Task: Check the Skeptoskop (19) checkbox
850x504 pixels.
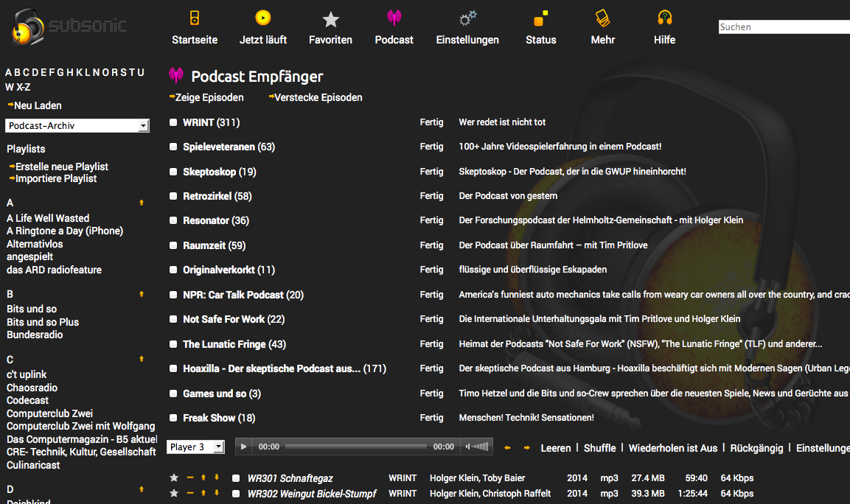Action: pyautogui.click(x=173, y=172)
